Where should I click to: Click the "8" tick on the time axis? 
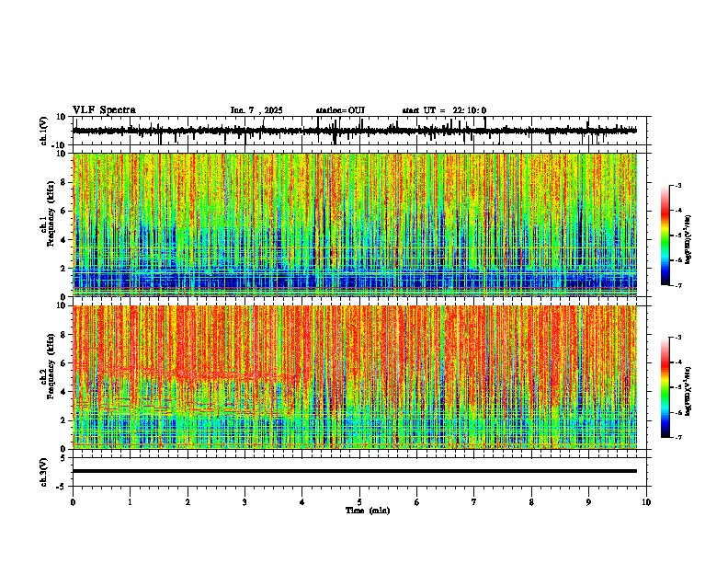click(x=531, y=502)
